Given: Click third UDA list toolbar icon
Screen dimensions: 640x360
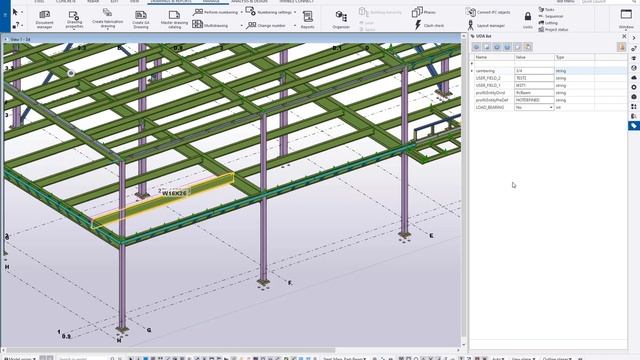Looking at the screenshot, I should pyautogui.click(x=497, y=47).
